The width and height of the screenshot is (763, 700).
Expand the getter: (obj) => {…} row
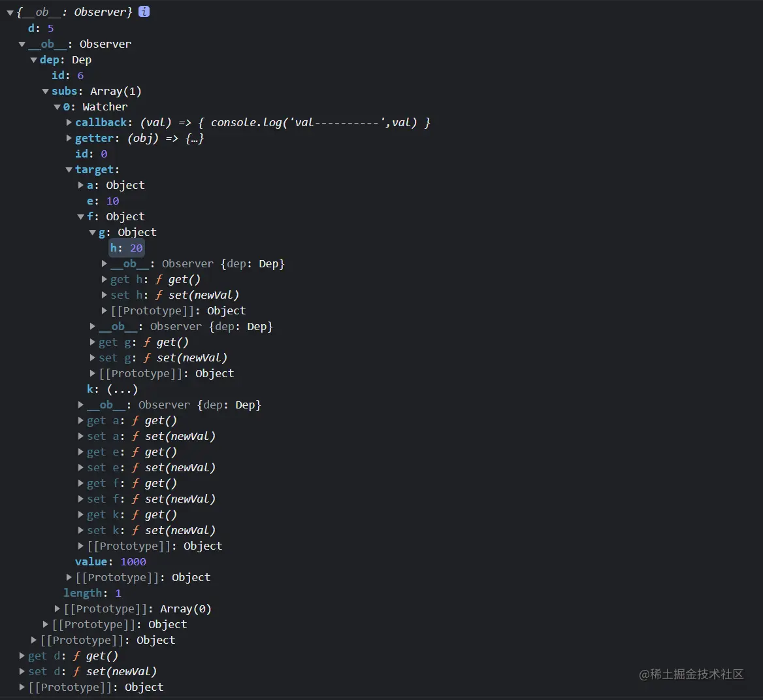(x=69, y=139)
